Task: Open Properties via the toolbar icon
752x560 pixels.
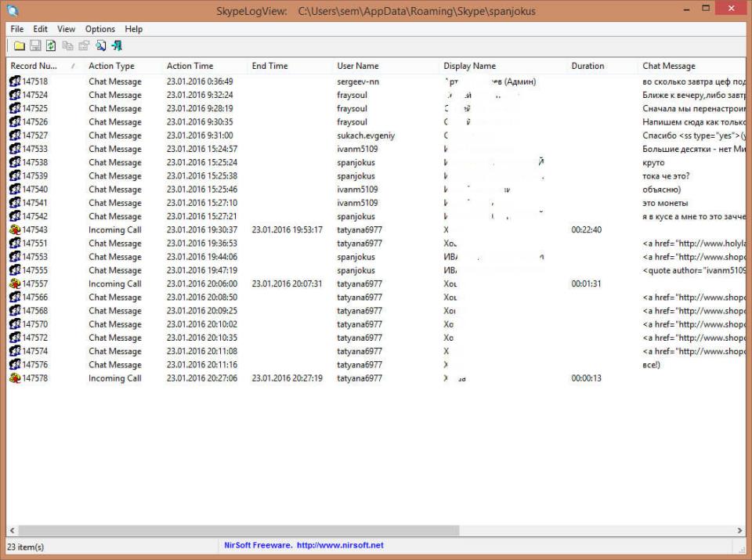Action: (84, 46)
